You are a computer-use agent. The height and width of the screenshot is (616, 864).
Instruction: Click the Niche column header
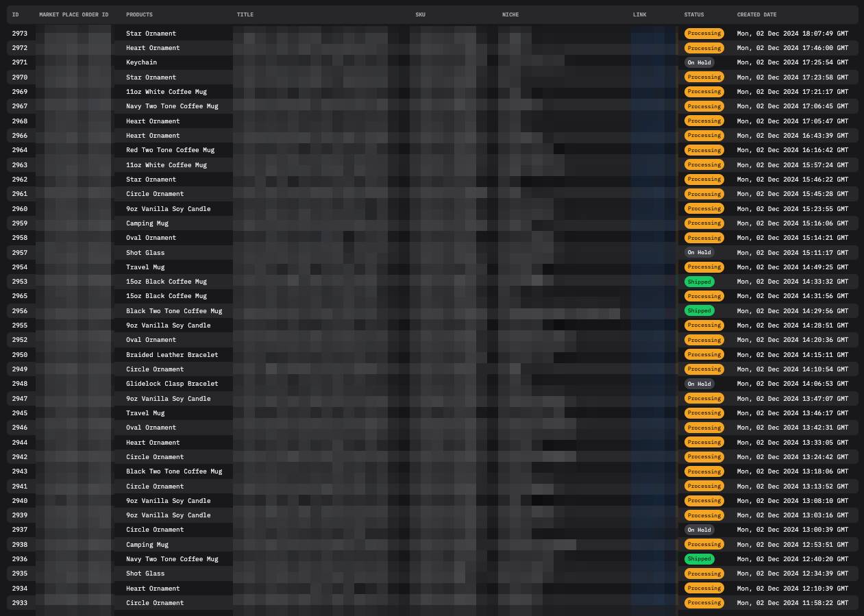[x=510, y=14]
